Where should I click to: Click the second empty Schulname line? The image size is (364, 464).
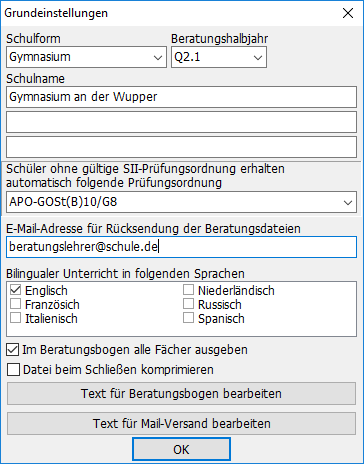181,122
